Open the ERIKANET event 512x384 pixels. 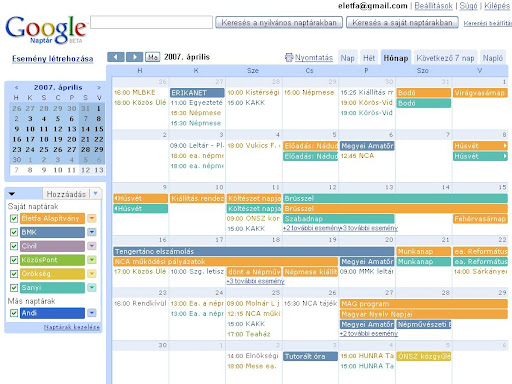[197, 93]
